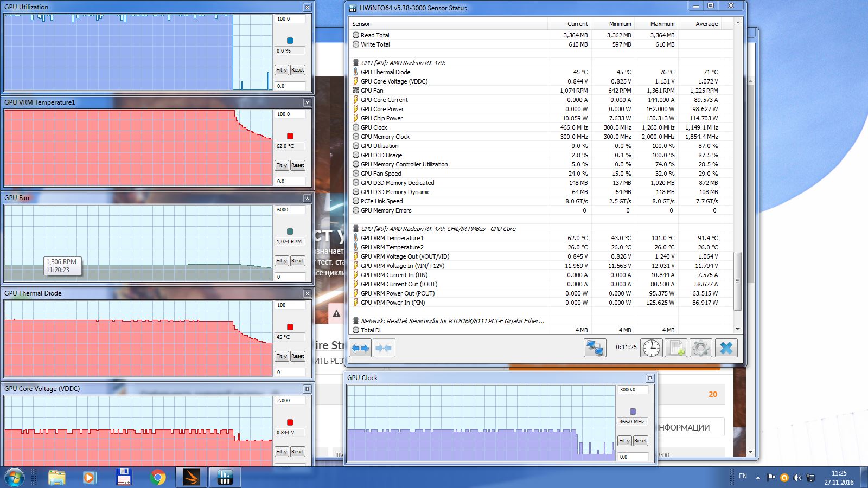Screen dimensions: 868x488
Task: Click the teal color swatch in GPU Fan graph
Action: 290,232
